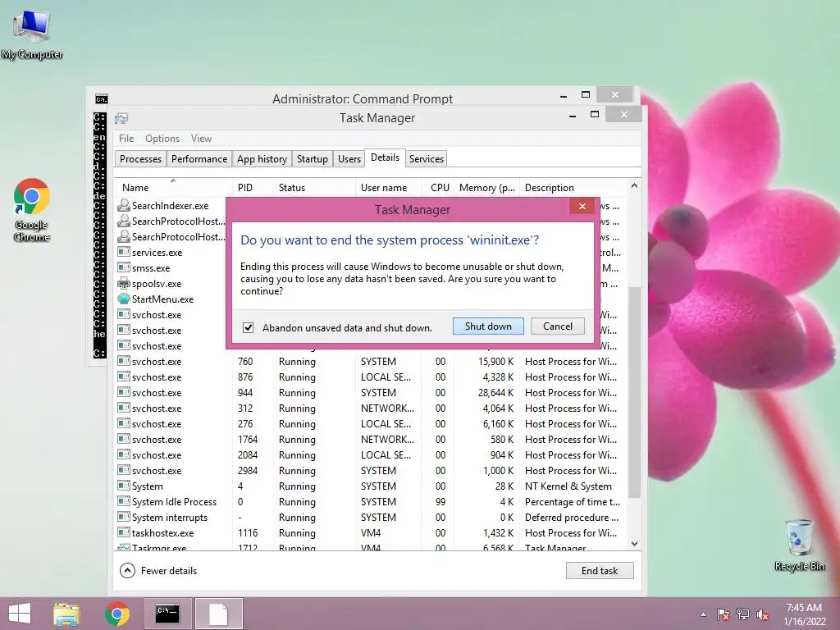Select svchost.exe row with PID 944

(370, 393)
